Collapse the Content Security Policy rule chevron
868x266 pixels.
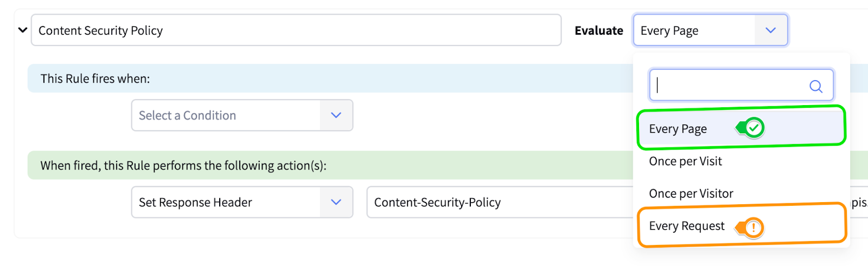[x=23, y=30]
